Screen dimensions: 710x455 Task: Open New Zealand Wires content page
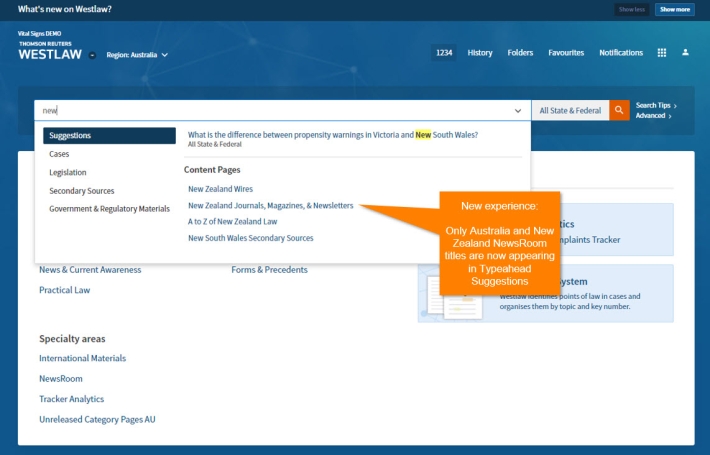click(221, 189)
